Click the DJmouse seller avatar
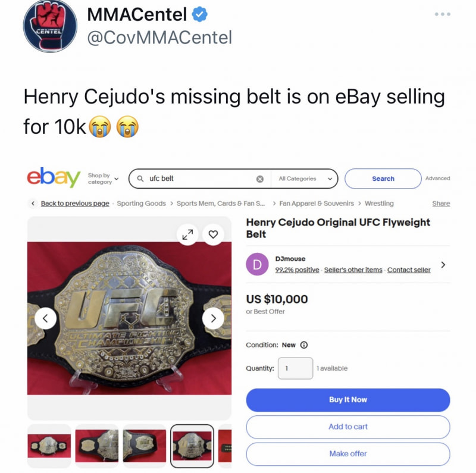This screenshot has width=476, height=473. (x=257, y=264)
